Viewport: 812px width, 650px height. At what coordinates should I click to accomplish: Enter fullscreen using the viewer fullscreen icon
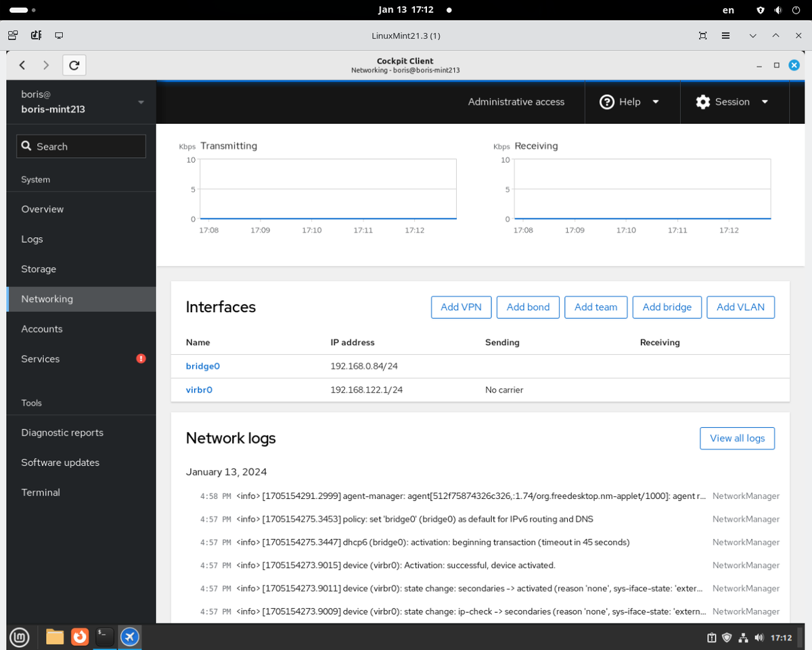(702, 35)
